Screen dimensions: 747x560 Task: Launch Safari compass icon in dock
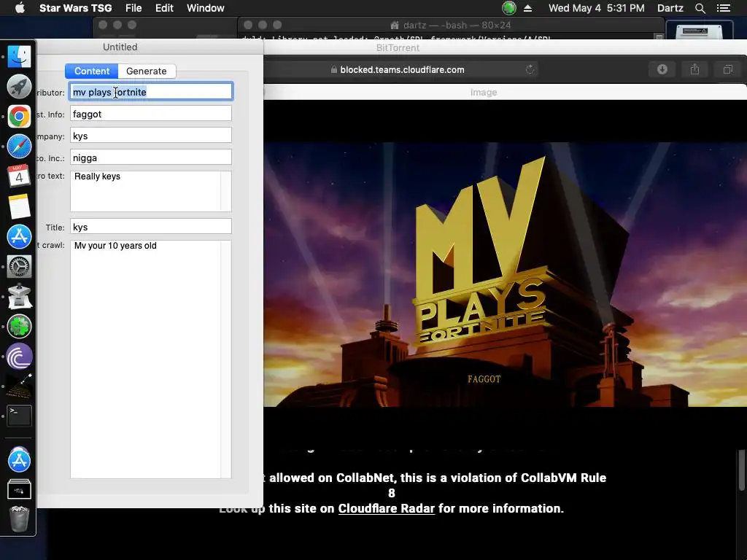pyautogui.click(x=19, y=147)
